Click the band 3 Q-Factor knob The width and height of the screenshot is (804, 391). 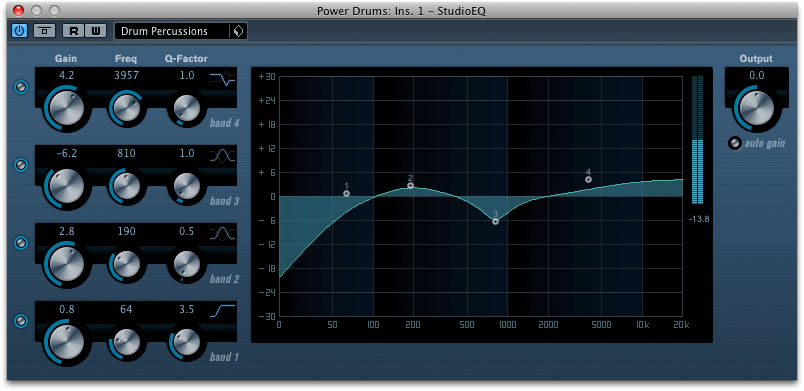click(186, 186)
